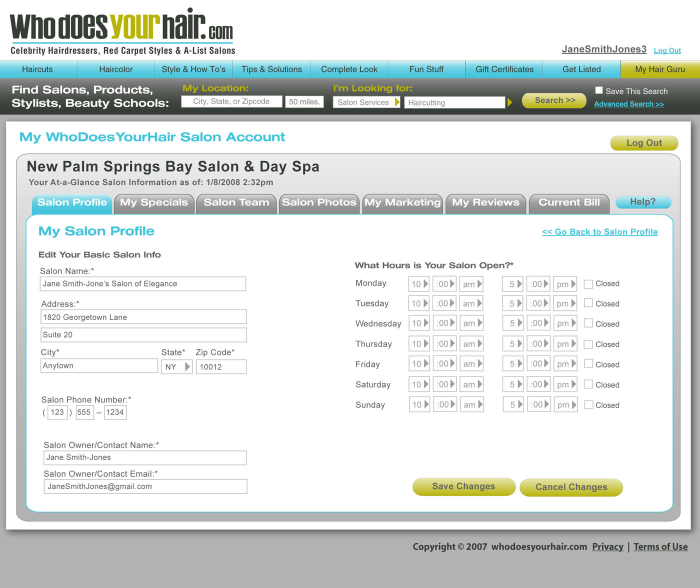The width and height of the screenshot is (700, 588).
Task: Open the Haircuts menu
Action: click(x=37, y=69)
